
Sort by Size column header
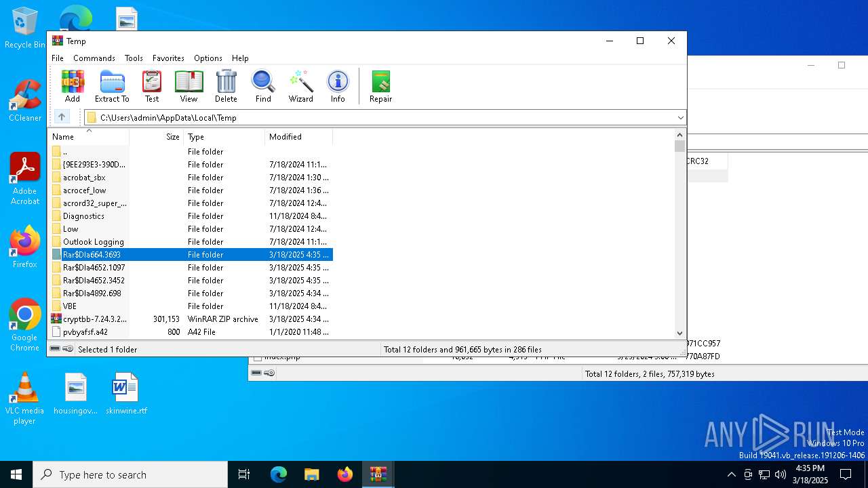157,137
